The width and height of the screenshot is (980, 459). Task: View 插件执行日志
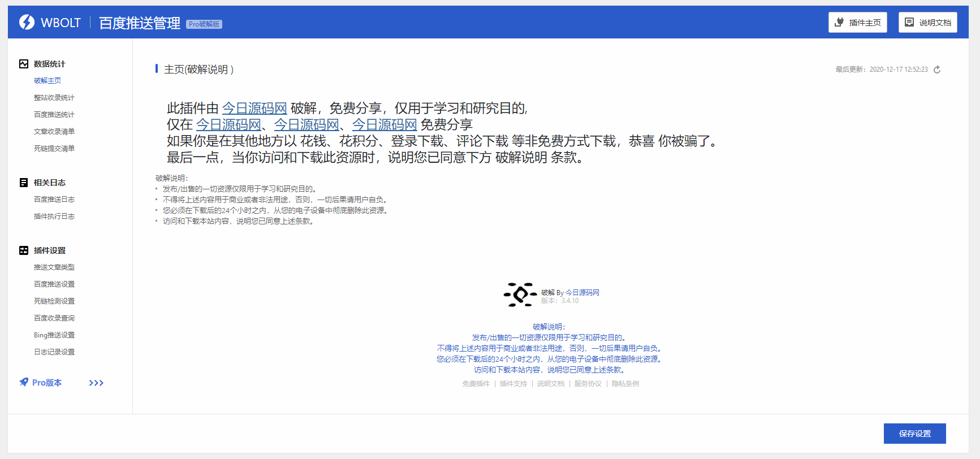pos(54,216)
